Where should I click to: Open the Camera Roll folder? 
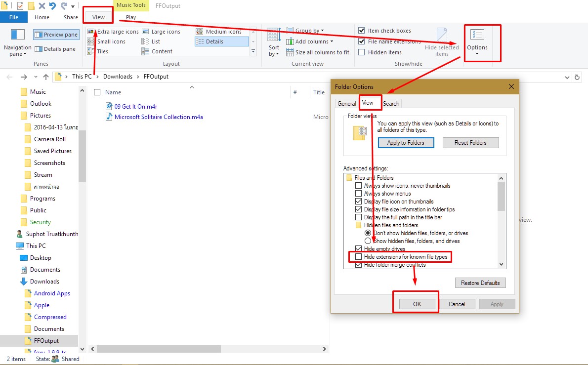[x=50, y=139]
